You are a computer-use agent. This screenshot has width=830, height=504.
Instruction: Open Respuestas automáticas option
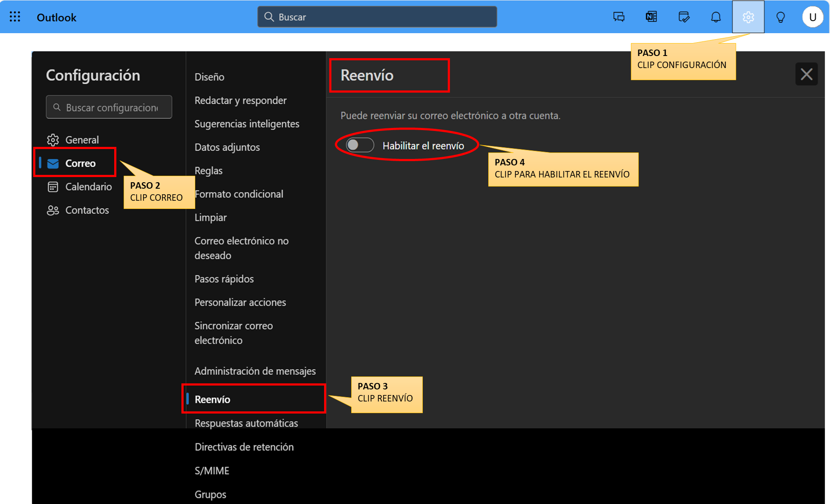(246, 423)
